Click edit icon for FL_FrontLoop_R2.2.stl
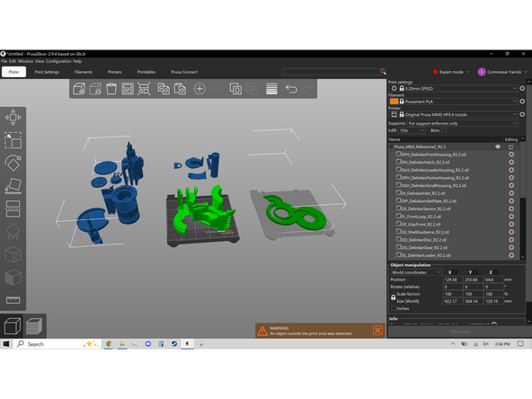This screenshot has width=532, height=399. tap(511, 217)
